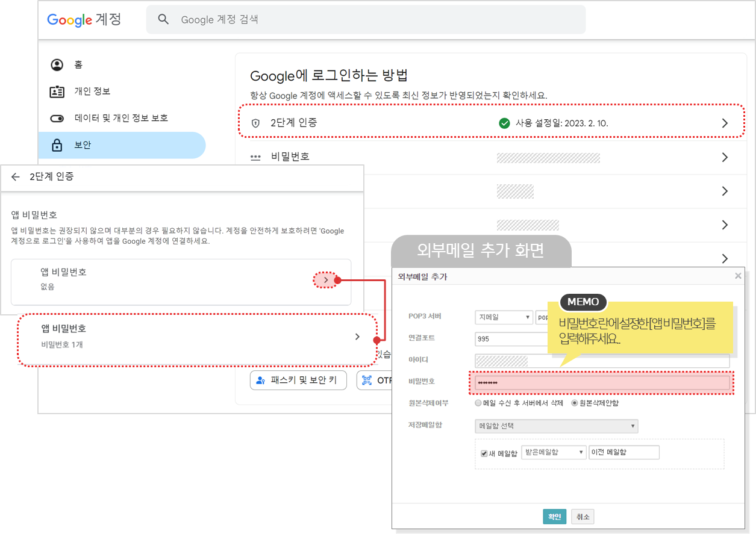Select 메일 수신 후 서버에서 삭제 radio option
The image size is (756, 534).
[x=478, y=403]
